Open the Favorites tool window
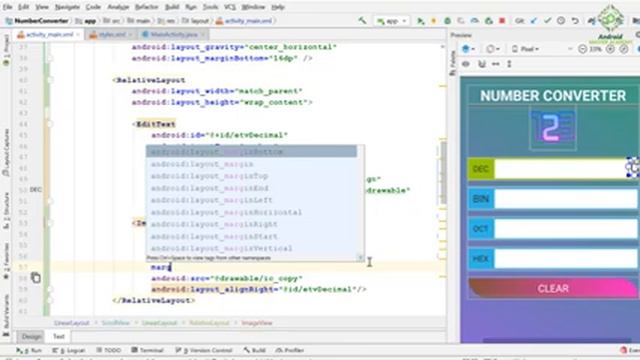This screenshot has height=360, width=640. pyautogui.click(x=6, y=261)
